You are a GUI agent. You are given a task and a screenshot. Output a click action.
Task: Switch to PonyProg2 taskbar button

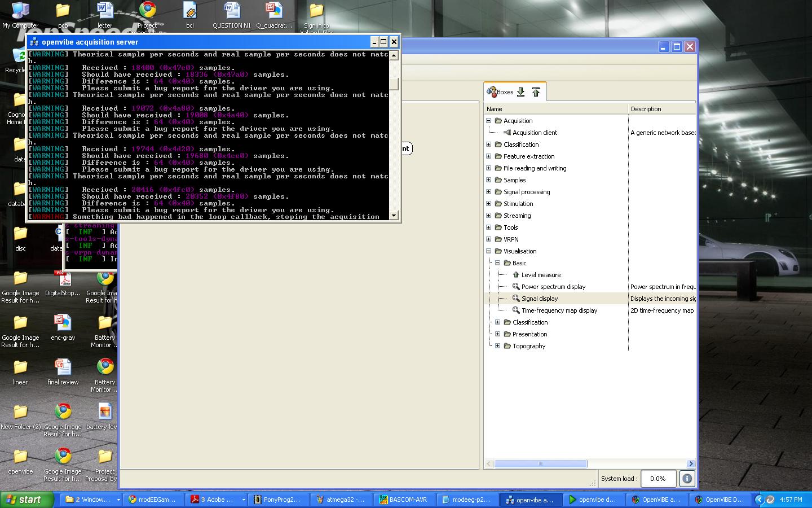279,500
